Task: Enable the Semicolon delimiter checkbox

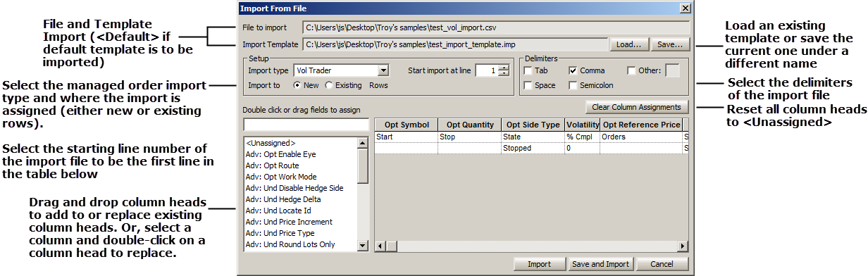Action: [573, 85]
